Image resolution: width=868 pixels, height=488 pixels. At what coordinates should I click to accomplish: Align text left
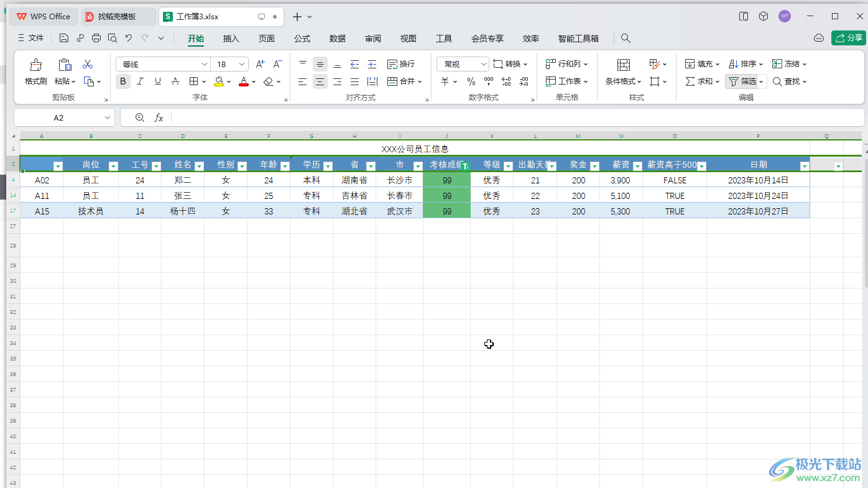[303, 81]
